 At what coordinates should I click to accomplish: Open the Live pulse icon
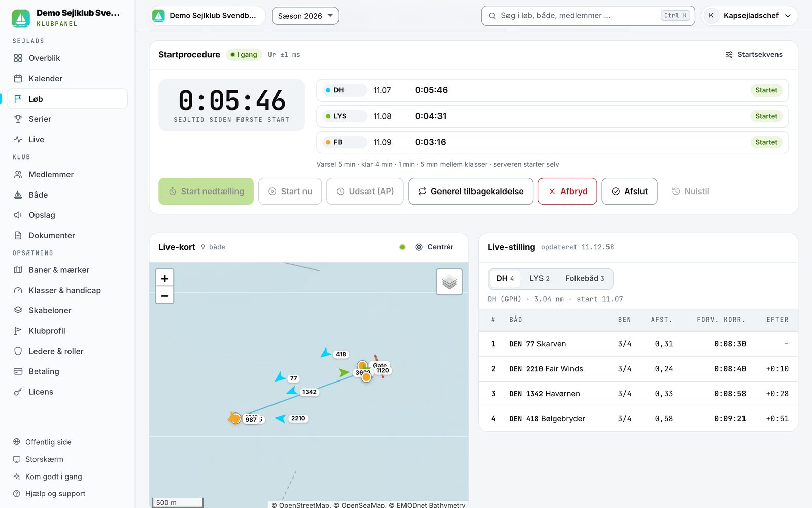(18, 140)
